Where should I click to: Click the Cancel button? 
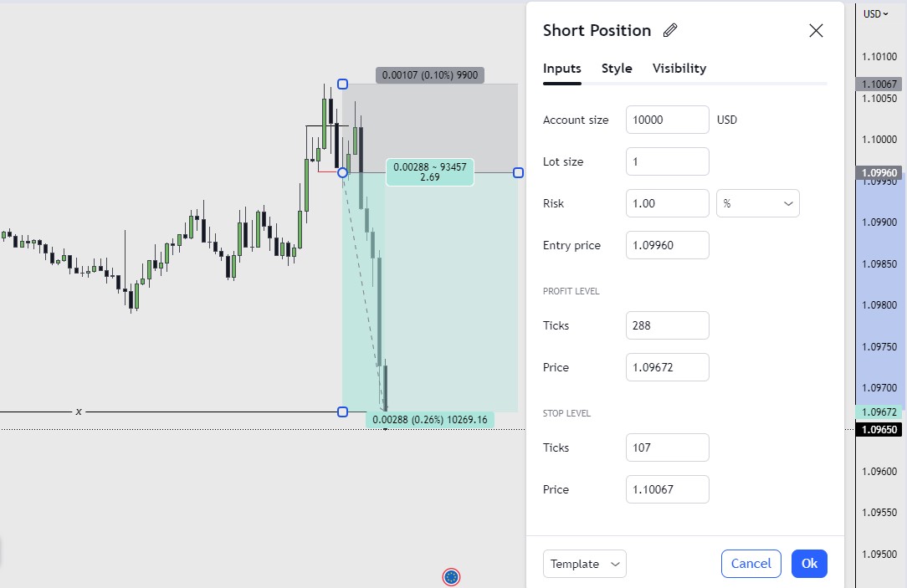751,564
